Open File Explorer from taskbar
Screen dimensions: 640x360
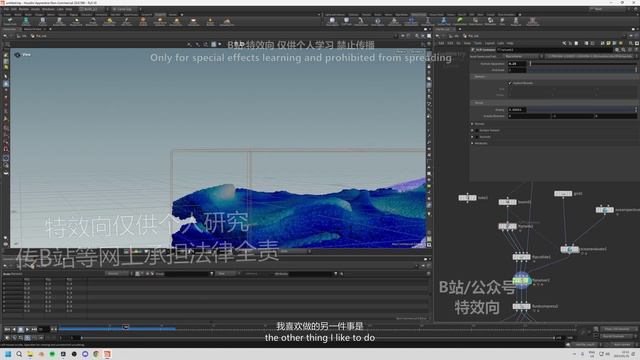point(30,354)
